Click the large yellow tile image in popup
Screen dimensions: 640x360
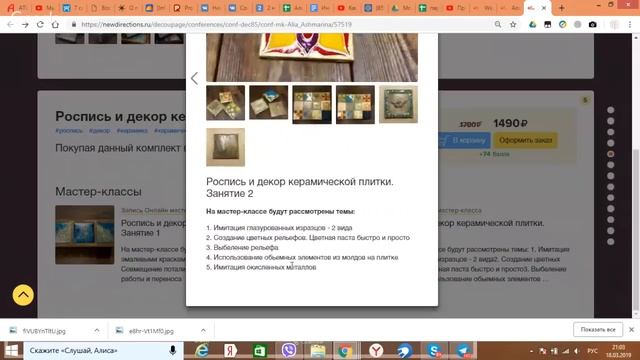tap(312, 57)
